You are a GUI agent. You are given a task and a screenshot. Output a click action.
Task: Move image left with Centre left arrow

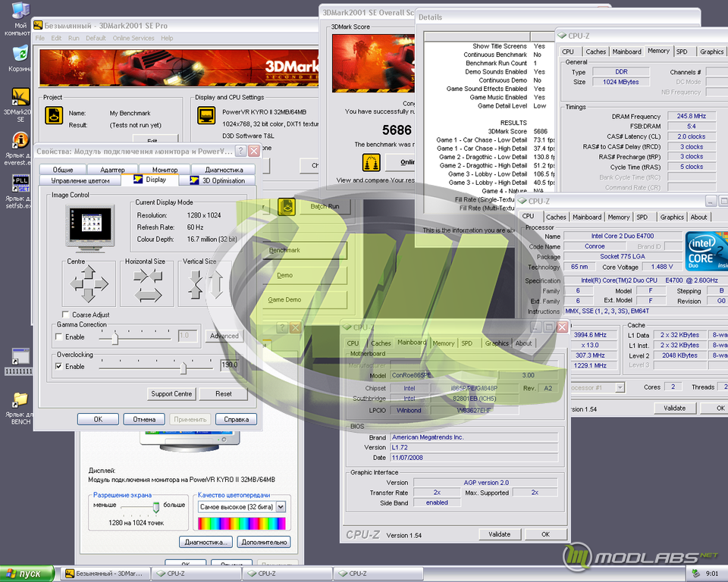pyautogui.click(x=76, y=283)
